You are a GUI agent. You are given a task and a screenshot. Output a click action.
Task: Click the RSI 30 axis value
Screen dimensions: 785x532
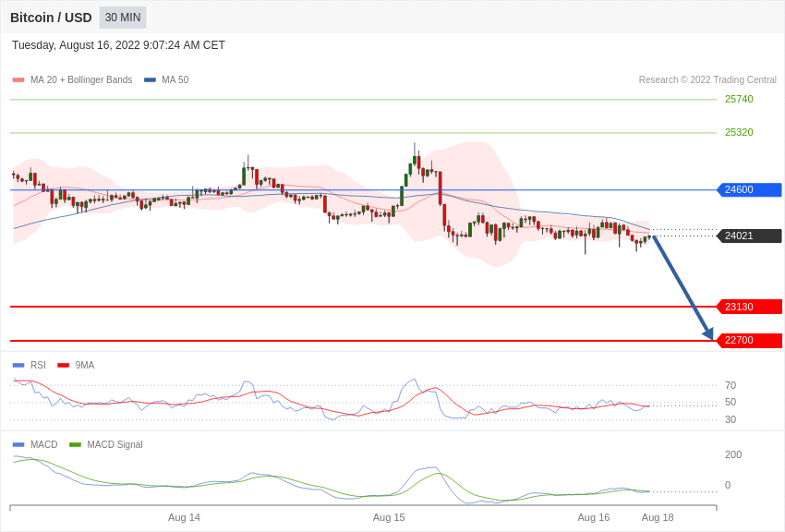[x=731, y=419]
